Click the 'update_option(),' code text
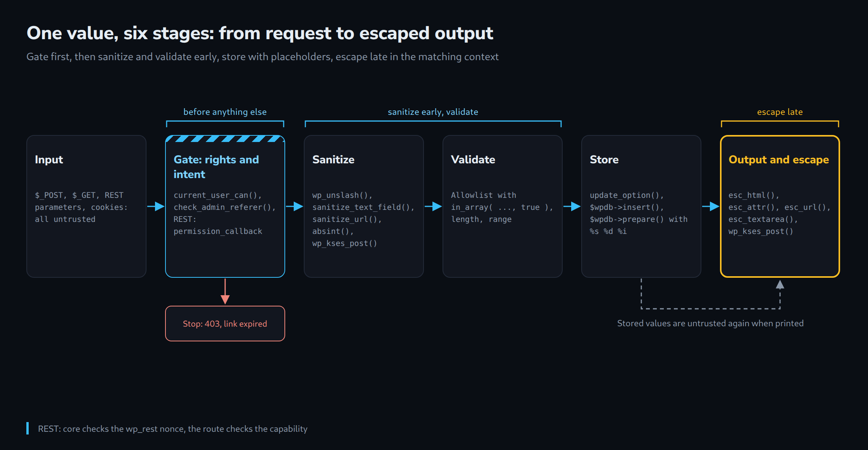The image size is (868, 450). point(627,195)
